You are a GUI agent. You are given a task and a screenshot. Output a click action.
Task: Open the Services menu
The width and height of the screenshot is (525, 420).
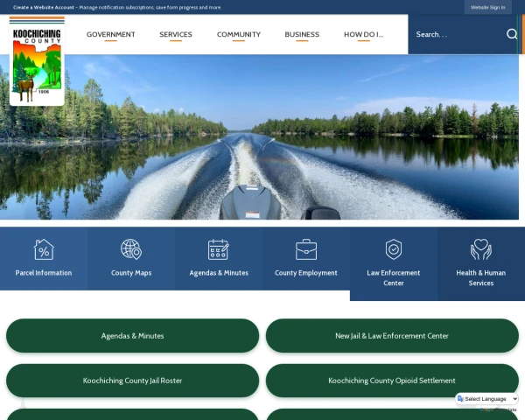click(176, 34)
